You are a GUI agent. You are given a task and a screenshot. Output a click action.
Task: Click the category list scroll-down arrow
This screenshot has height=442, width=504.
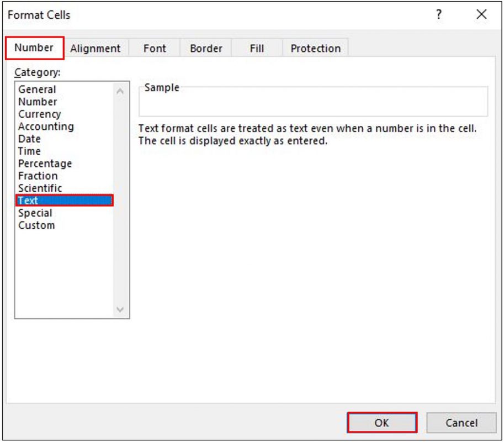pos(120,309)
